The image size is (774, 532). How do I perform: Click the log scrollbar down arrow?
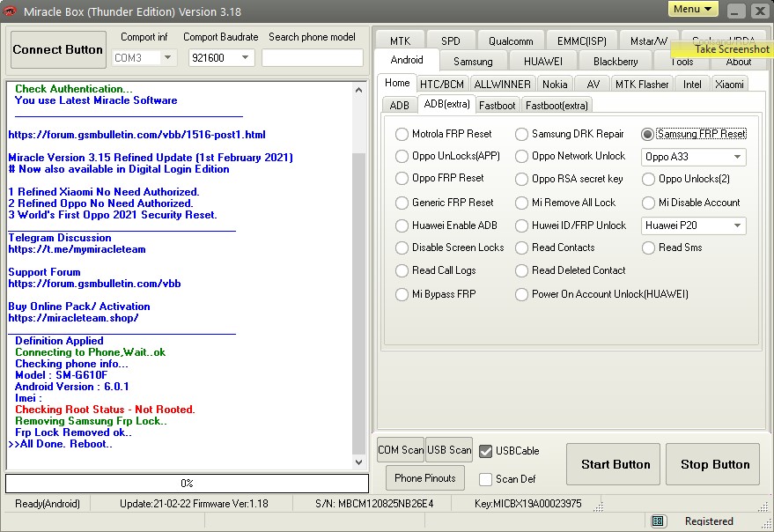[x=359, y=462]
